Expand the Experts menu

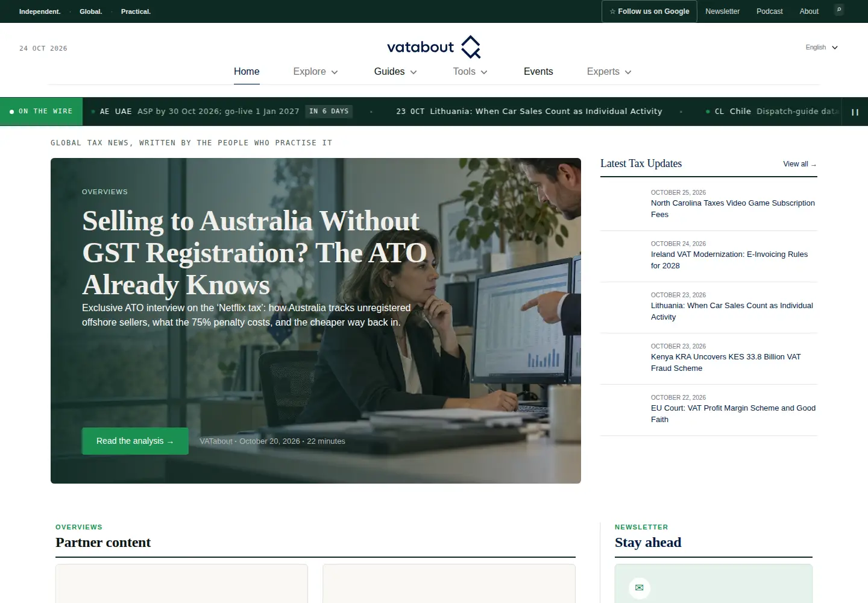coord(609,72)
